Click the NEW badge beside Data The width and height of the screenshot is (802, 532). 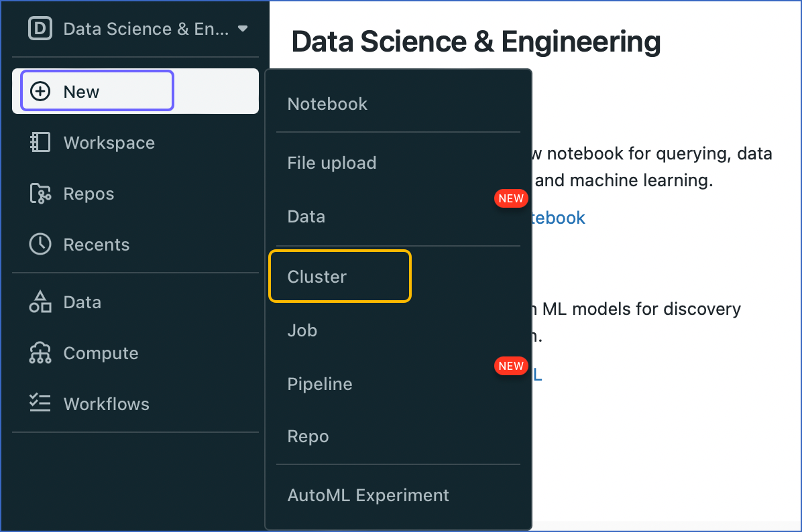[511, 198]
